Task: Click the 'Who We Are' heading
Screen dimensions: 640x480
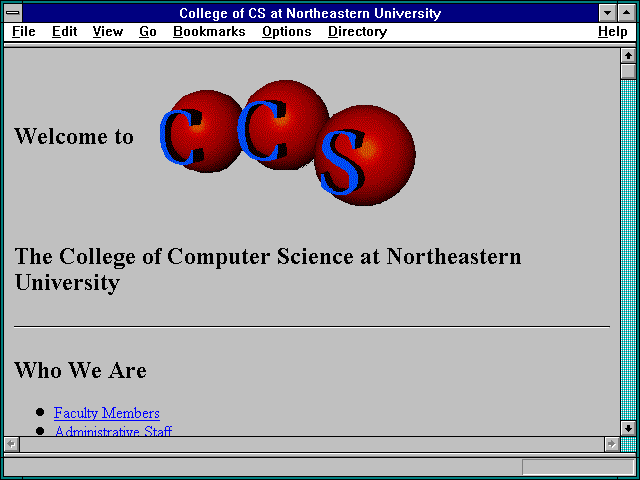Action: coord(80,370)
